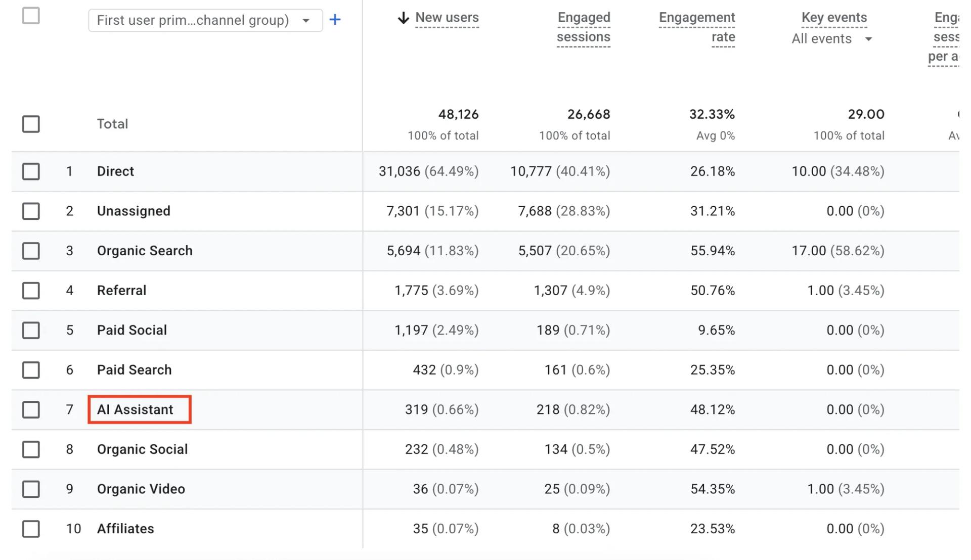
Task: Click the Affiliates channel name
Action: tap(125, 529)
